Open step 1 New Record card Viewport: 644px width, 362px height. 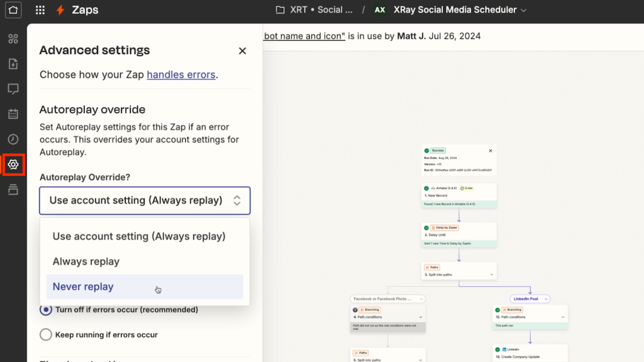tap(459, 195)
